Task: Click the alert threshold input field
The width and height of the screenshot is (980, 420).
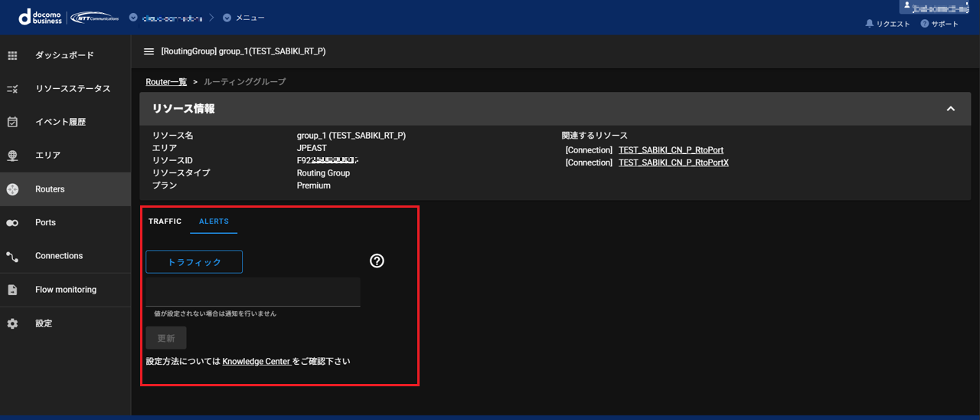Action: point(253,292)
